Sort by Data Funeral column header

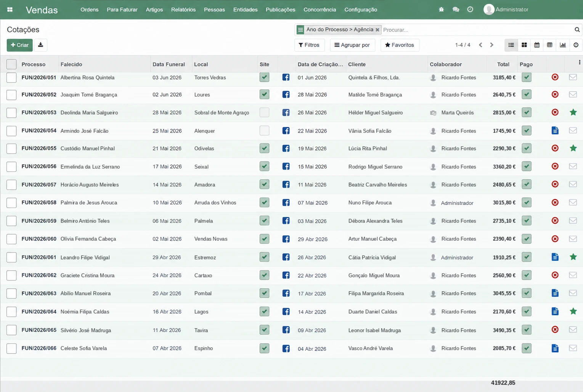click(169, 64)
